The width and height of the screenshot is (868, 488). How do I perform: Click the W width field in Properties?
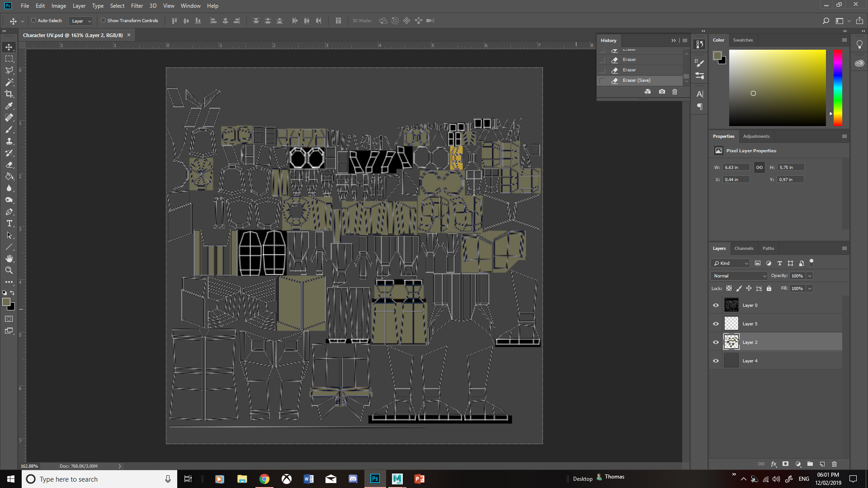point(736,167)
